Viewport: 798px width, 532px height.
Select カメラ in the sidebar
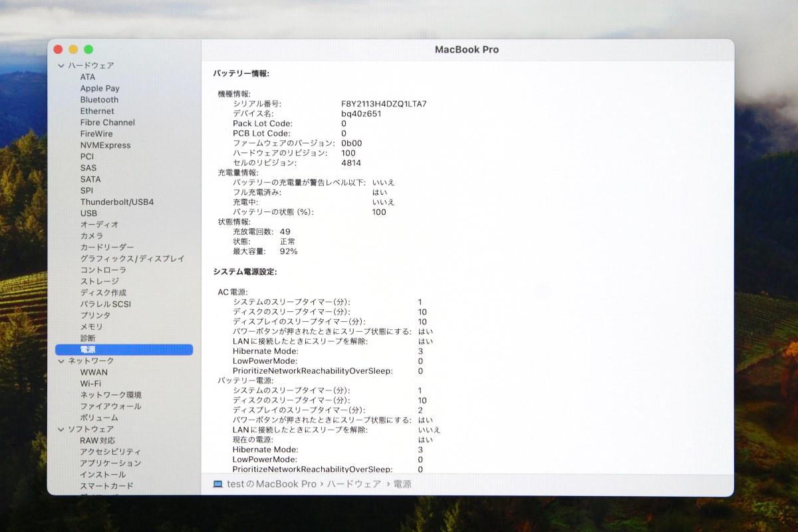pos(92,235)
